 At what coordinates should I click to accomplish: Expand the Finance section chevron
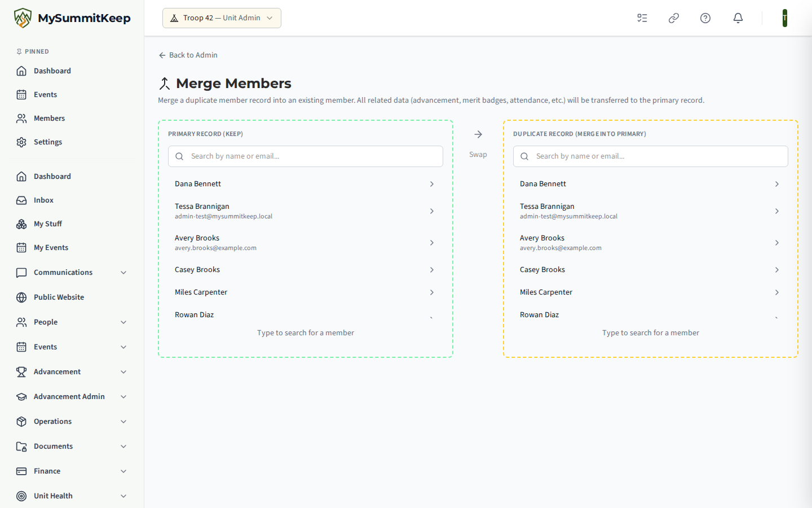[x=123, y=471]
